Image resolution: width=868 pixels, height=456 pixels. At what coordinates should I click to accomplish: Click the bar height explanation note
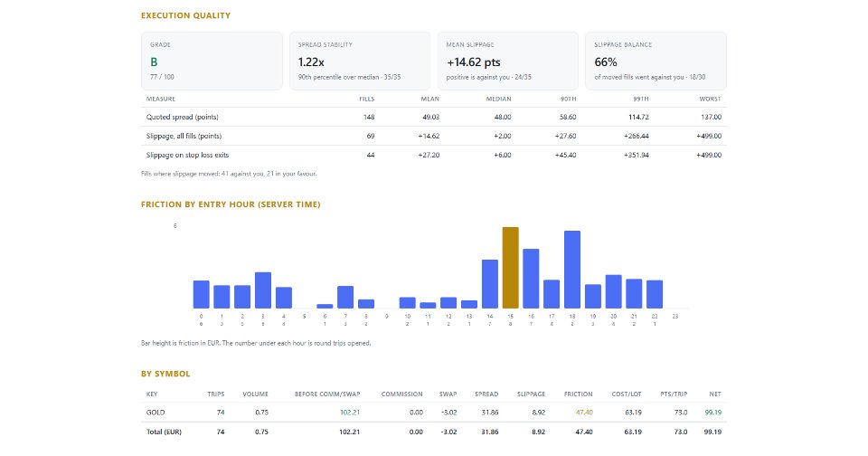256,344
